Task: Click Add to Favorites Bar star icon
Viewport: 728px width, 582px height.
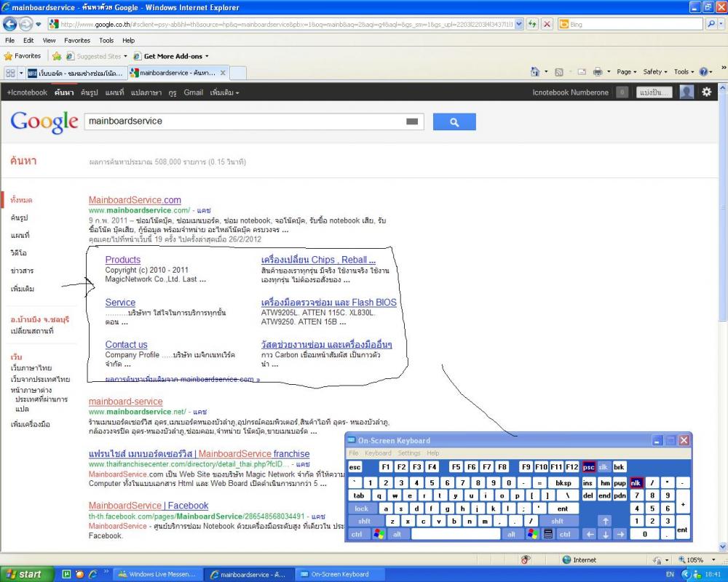Action: click(x=57, y=56)
